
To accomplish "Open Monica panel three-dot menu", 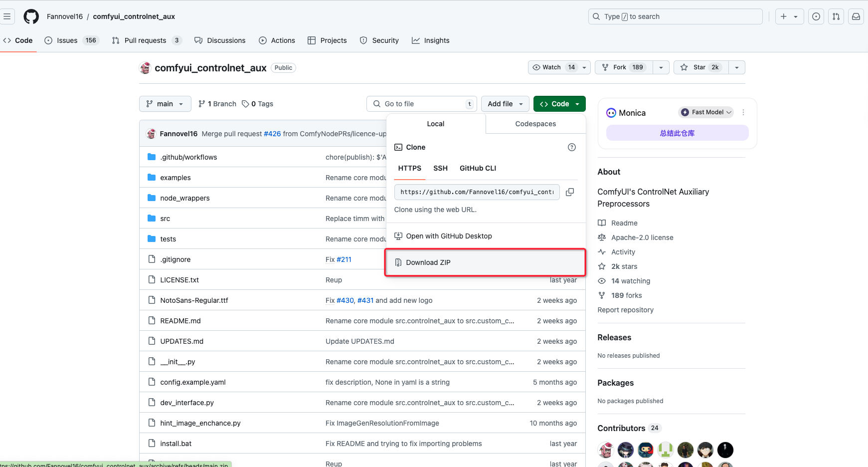I will tap(743, 112).
